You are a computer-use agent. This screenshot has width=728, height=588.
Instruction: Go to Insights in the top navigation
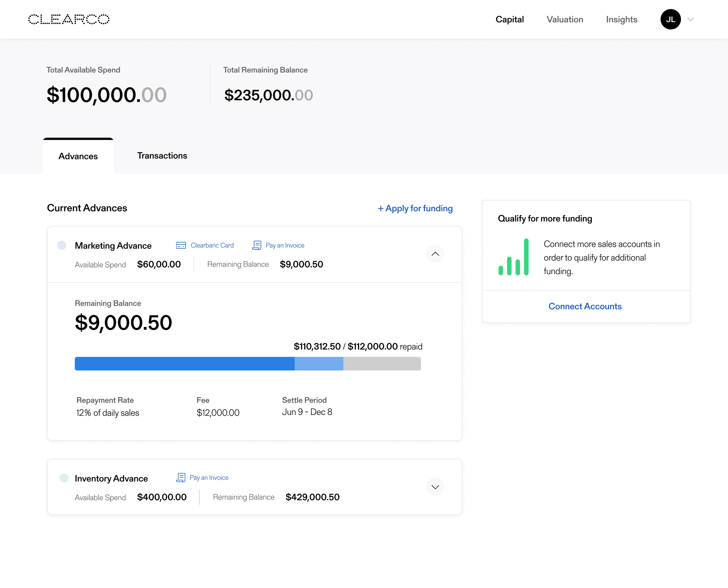pos(621,19)
